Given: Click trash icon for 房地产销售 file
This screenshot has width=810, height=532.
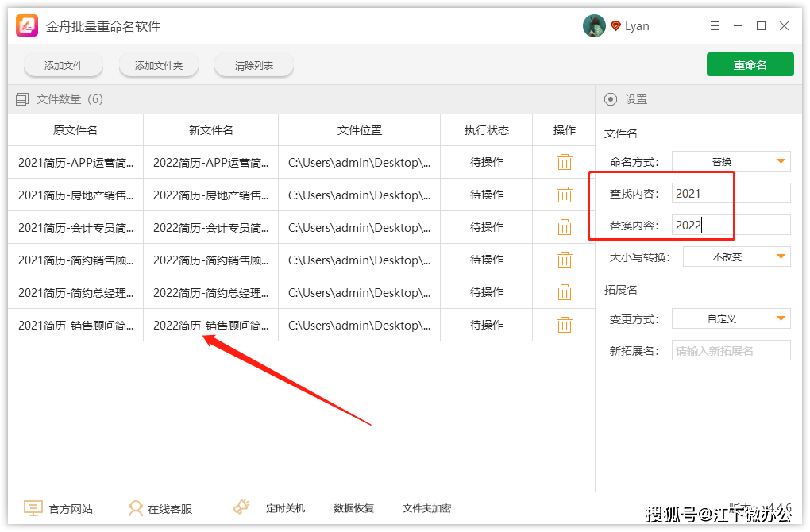Looking at the screenshot, I should (x=565, y=195).
